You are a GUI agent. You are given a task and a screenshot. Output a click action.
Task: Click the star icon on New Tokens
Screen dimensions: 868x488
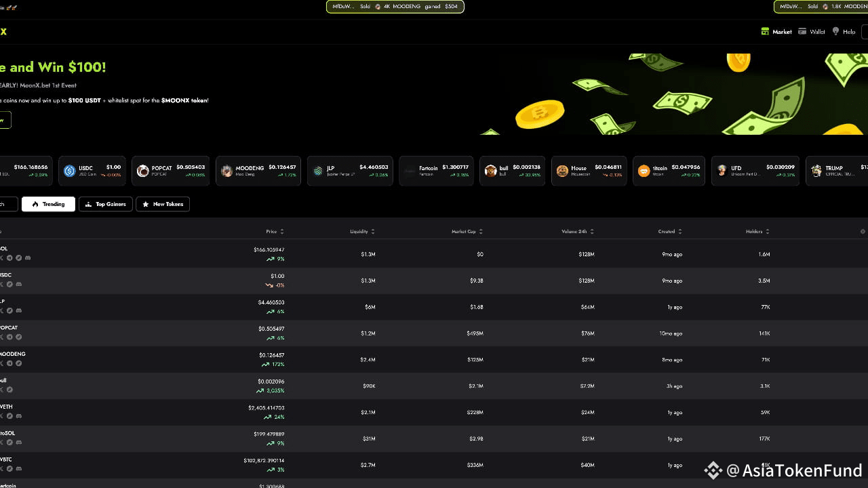[x=146, y=204]
